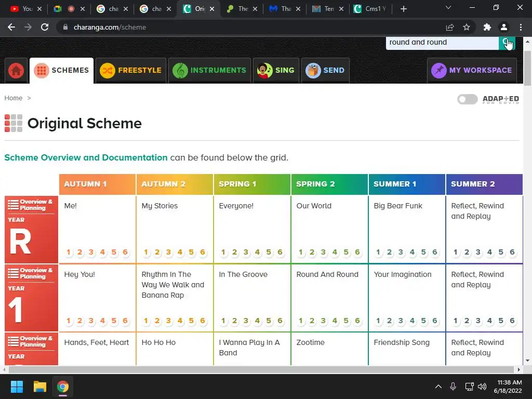Click the address bar URL

(110, 27)
